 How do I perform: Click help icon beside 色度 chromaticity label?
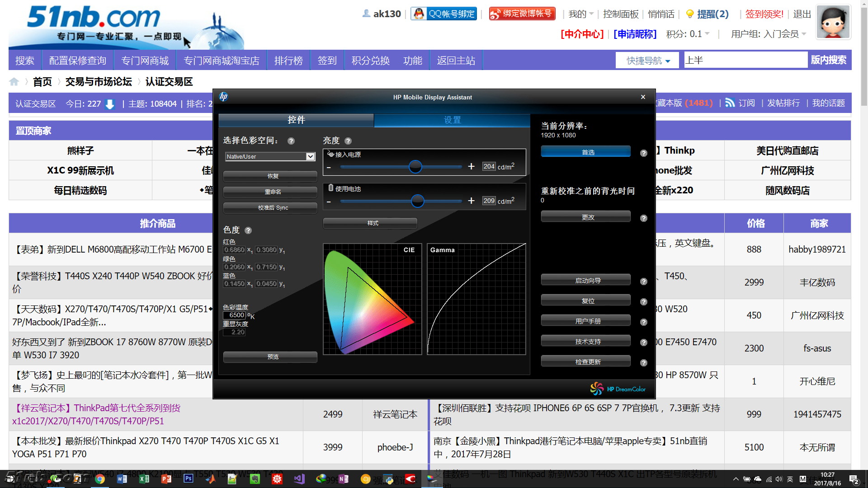(248, 230)
